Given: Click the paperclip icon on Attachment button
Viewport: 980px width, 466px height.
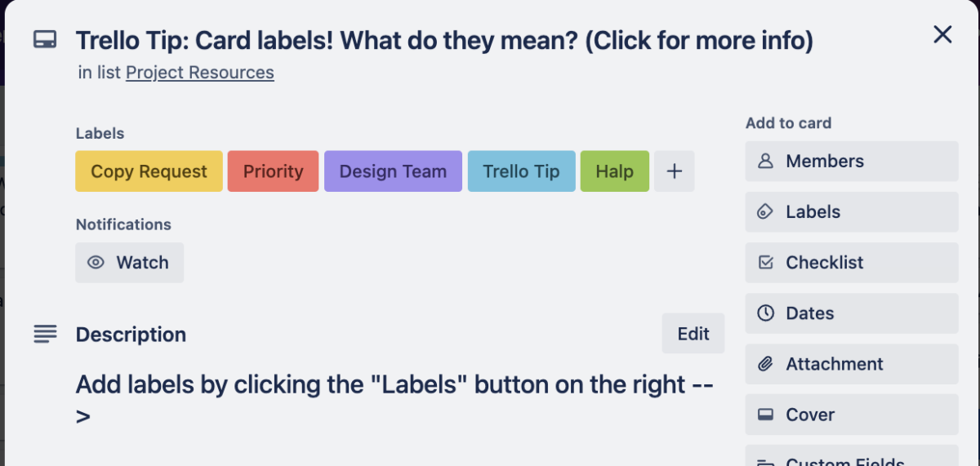Looking at the screenshot, I should 765,364.
